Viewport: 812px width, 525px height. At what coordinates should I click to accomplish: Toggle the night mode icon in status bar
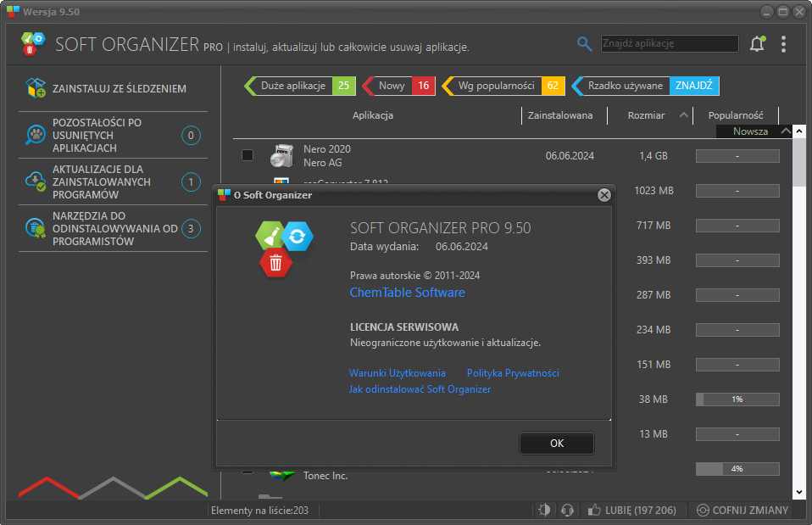(x=544, y=510)
